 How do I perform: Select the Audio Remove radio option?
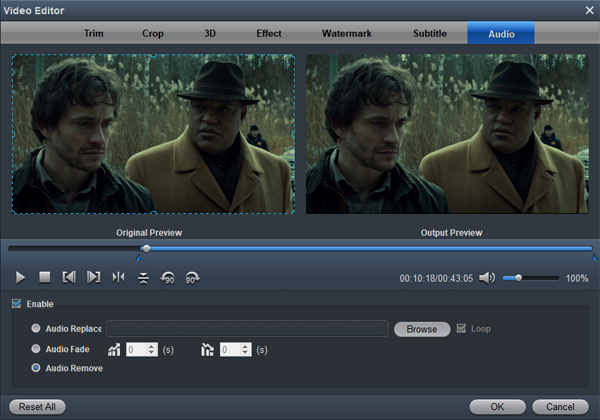(36, 368)
